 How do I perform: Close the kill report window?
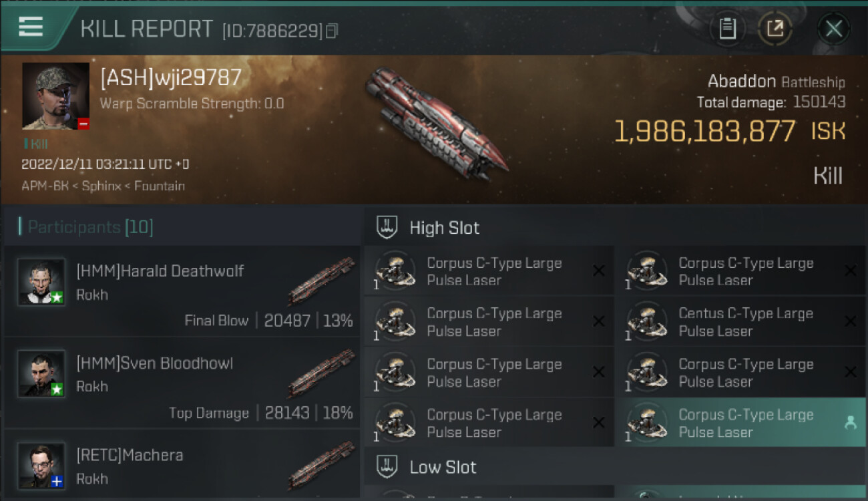click(833, 29)
